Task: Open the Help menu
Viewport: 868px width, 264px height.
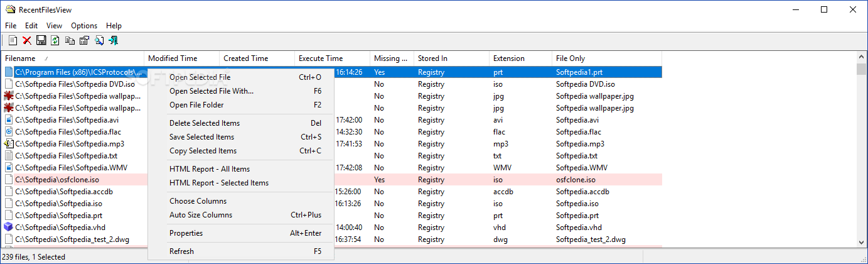Action: (114, 26)
